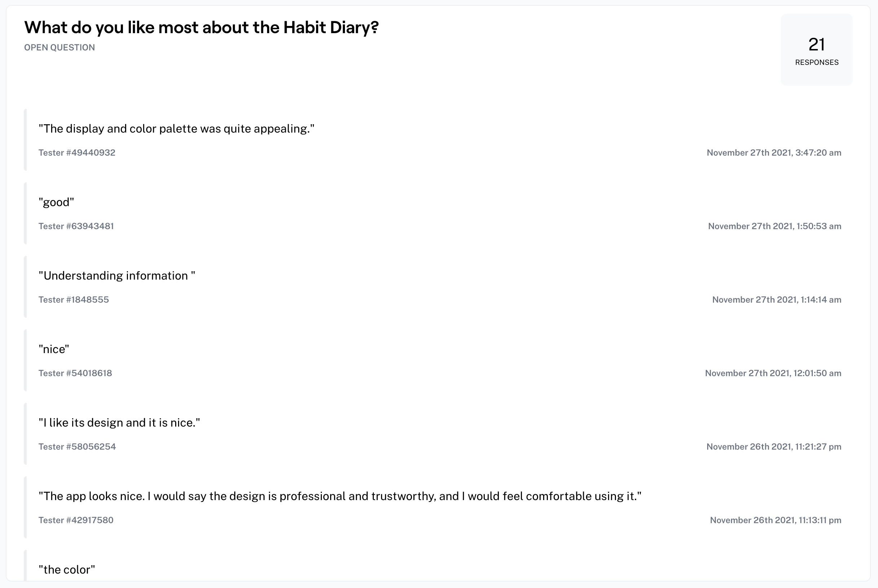Select the 'display and color palette' response

tap(176, 129)
